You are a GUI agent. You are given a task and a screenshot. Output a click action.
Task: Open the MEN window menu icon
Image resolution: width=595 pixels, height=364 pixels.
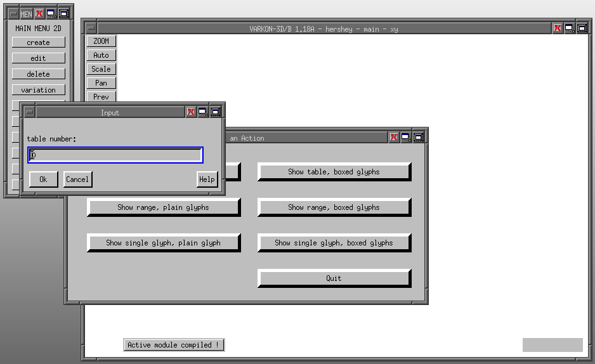pos(13,14)
